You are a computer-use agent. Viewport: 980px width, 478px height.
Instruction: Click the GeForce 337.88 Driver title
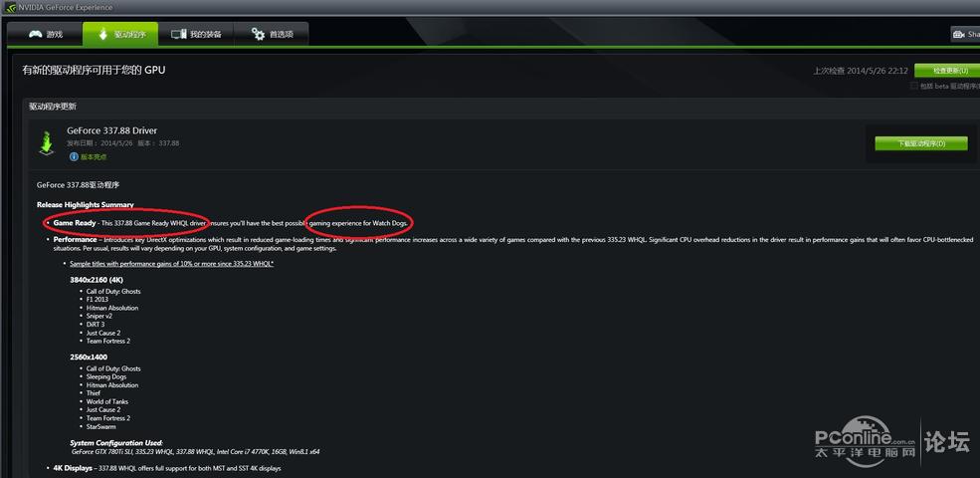[111, 130]
